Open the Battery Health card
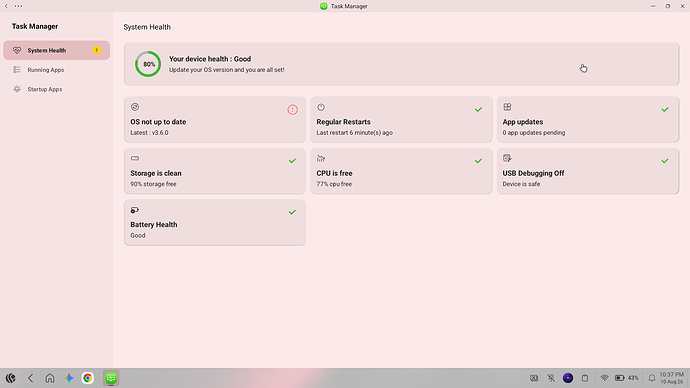690x388 pixels. [215, 223]
